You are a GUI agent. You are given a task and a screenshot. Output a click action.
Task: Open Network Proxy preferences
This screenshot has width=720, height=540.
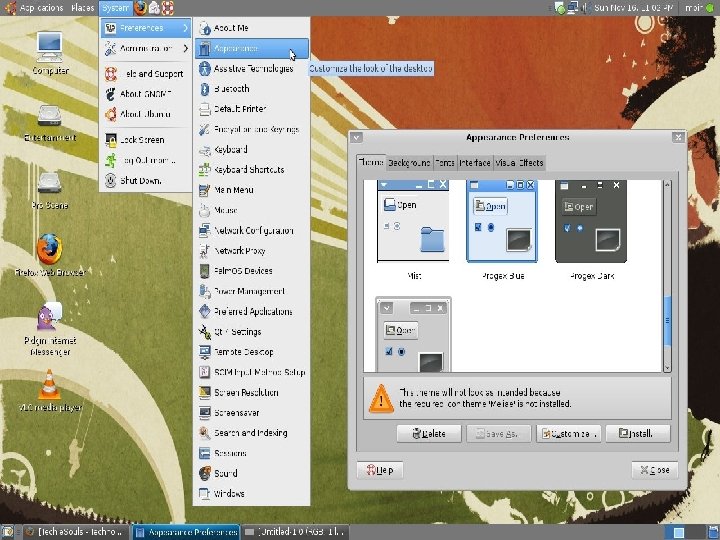[x=252, y=251]
